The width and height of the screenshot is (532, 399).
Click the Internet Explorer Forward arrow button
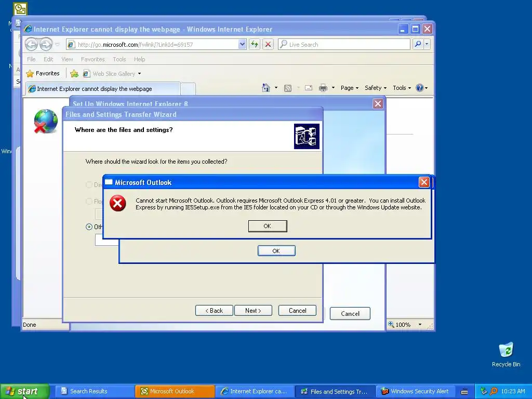click(x=46, y=44)
